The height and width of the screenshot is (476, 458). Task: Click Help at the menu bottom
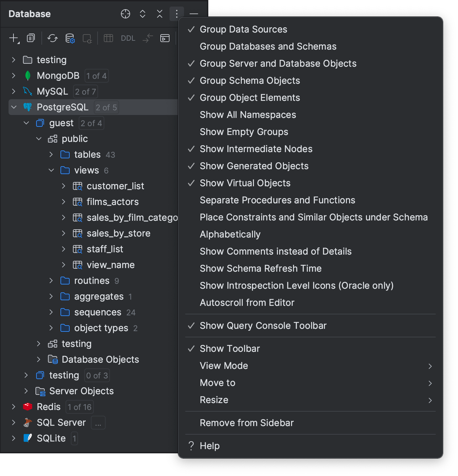(210, 446)
